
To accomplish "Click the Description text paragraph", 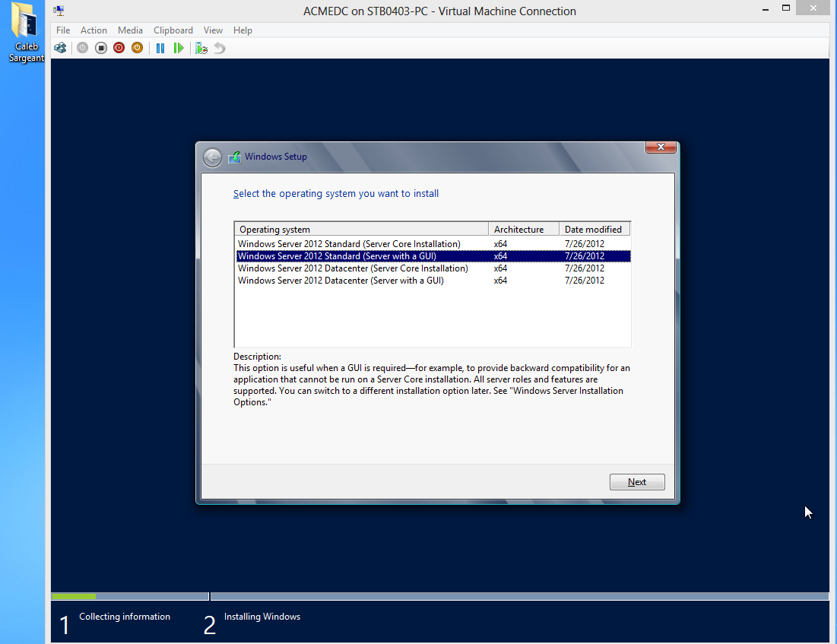I will click(431, 385).
